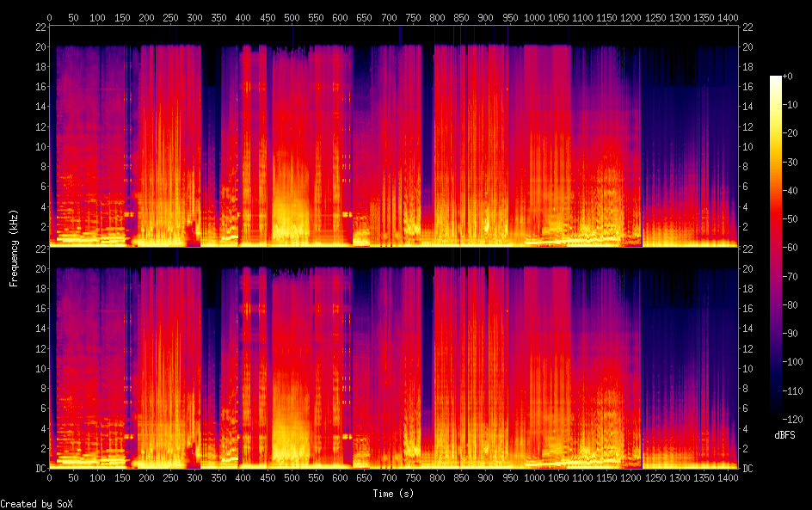Click the "dBFS" label under the color scale
This screenshot has width=812, height=510.
[784, 435]
